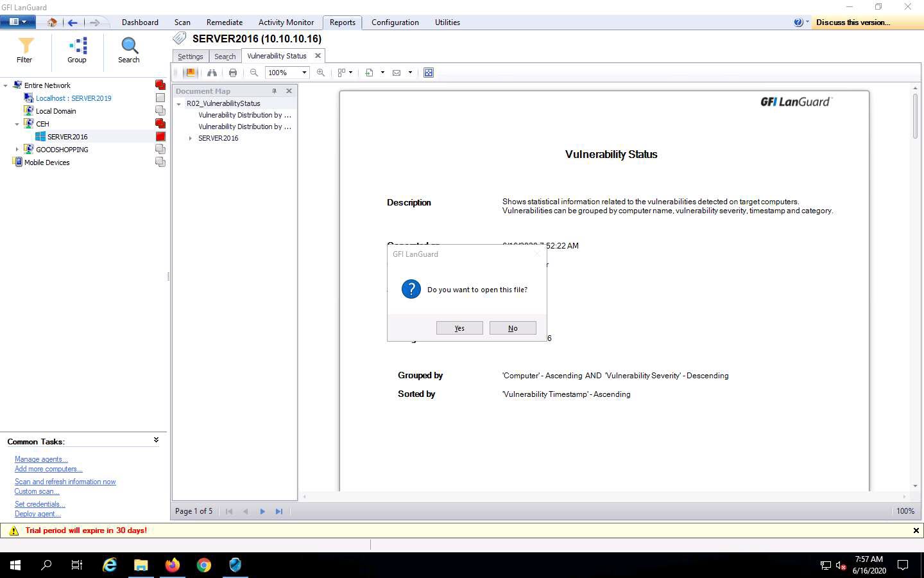Toggle the document map bookmark icon

tap(190, 73)
